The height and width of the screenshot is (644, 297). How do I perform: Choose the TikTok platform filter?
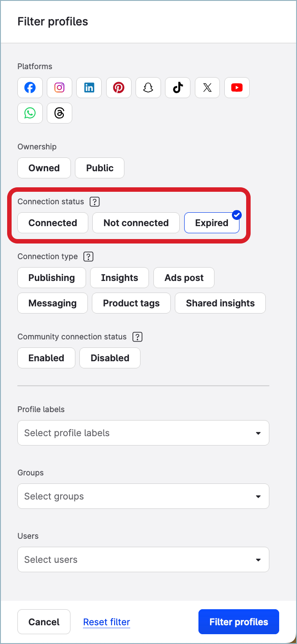click(x=178, y=88)
